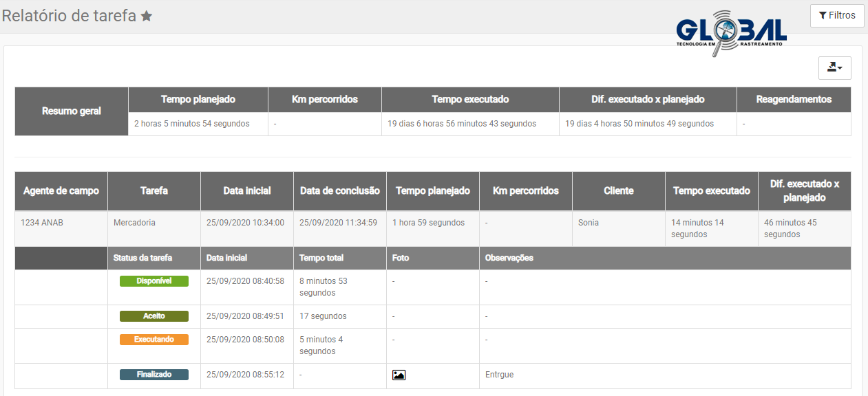Click the Resumo geral summary header

tap(72, 111)
